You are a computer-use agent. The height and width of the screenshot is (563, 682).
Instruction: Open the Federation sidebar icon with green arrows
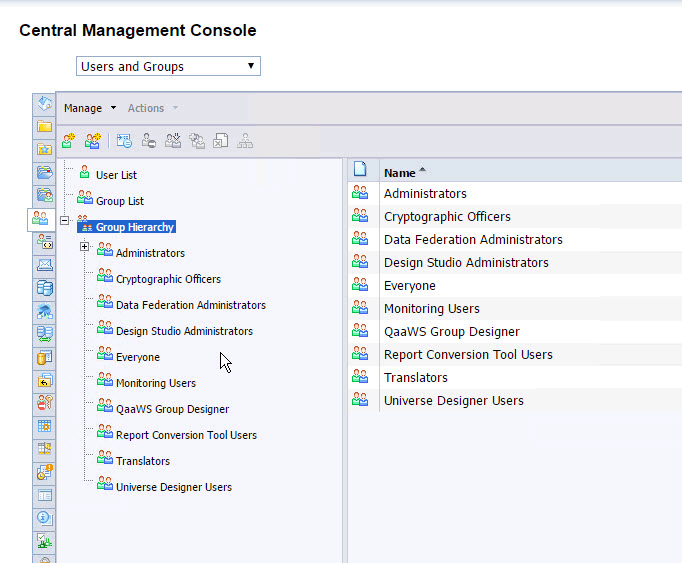tap(44, 334)
